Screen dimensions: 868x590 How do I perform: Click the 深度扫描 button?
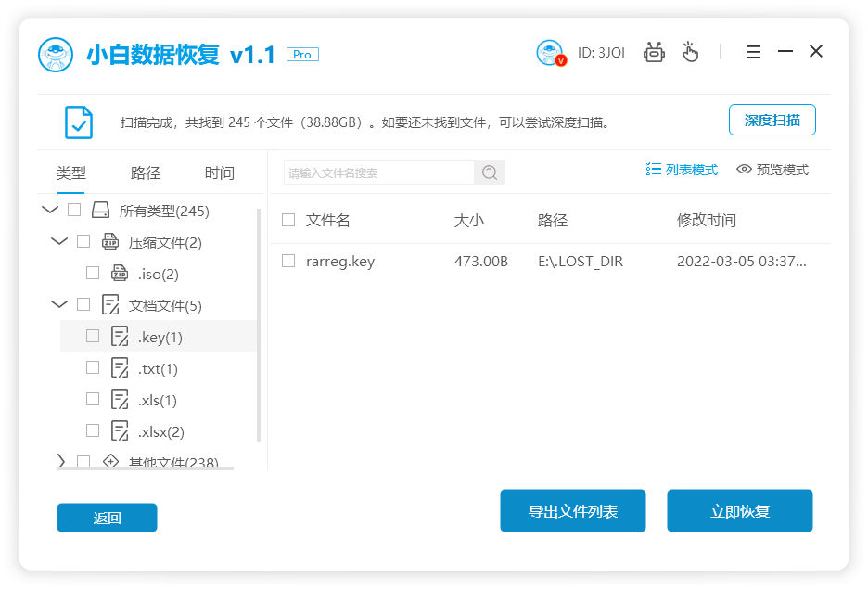pyautogui.click(x=772, y=120)
